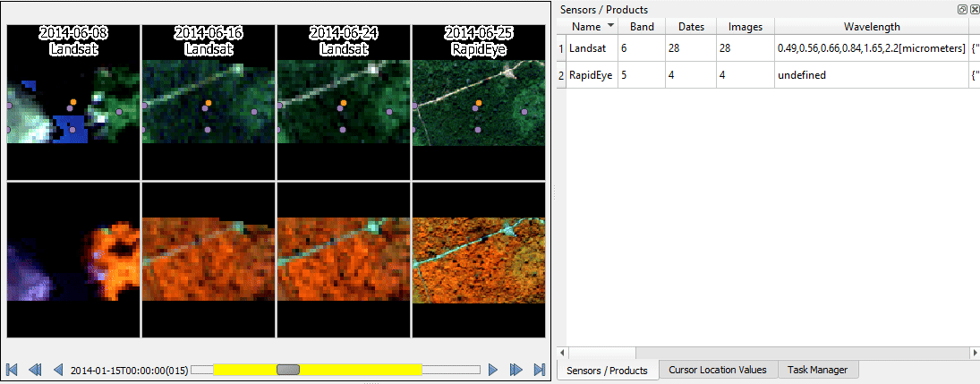
Task: Click the gray date slider handle
Action: [288, 370]
